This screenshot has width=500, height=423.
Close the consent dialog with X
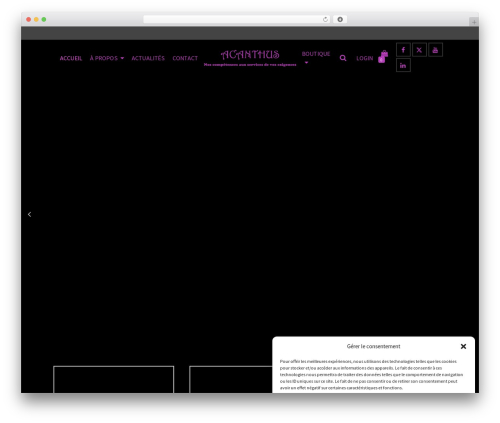463,346
